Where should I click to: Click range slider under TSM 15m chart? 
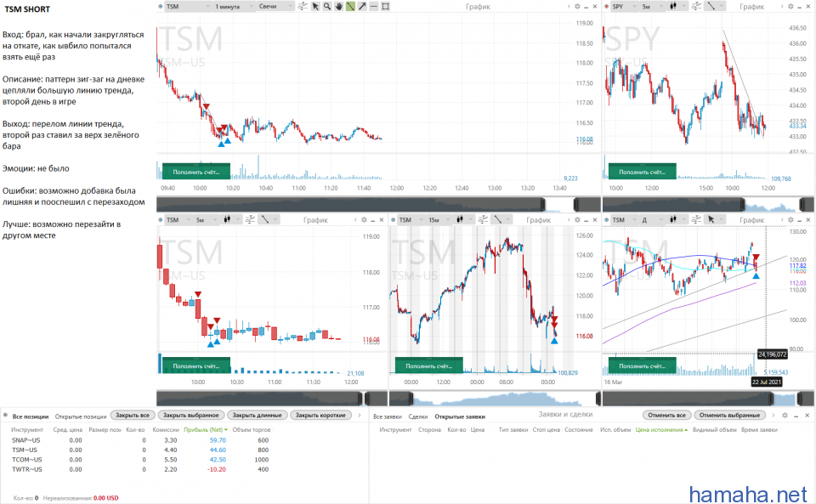(495, 399)
